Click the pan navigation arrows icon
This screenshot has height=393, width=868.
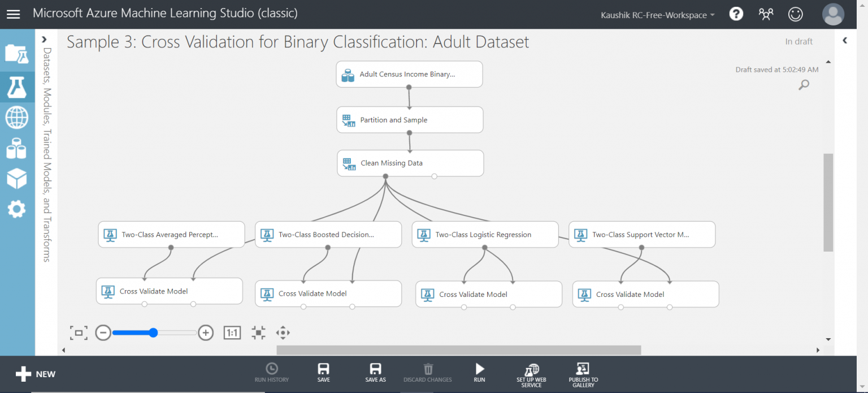point(283,332)
